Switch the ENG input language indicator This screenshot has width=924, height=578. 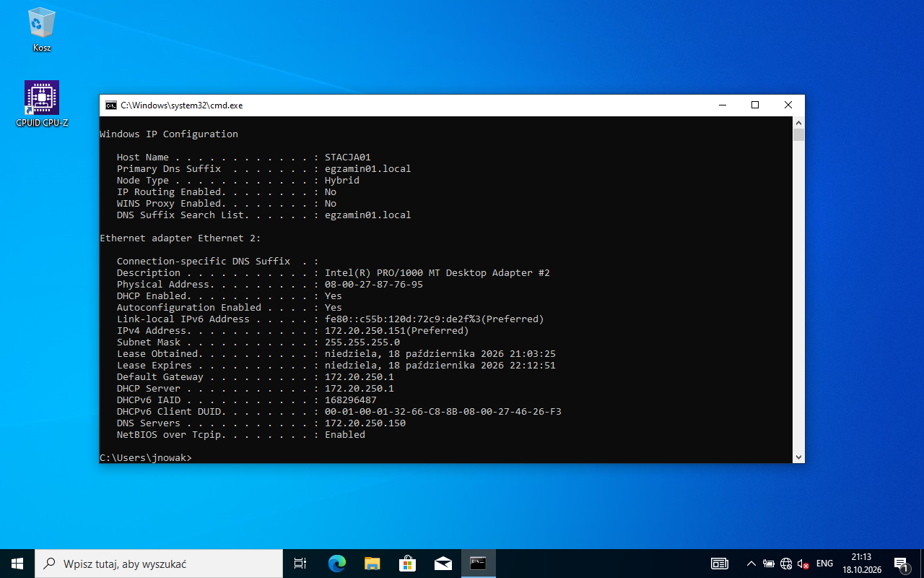click(x=824, y=564)
